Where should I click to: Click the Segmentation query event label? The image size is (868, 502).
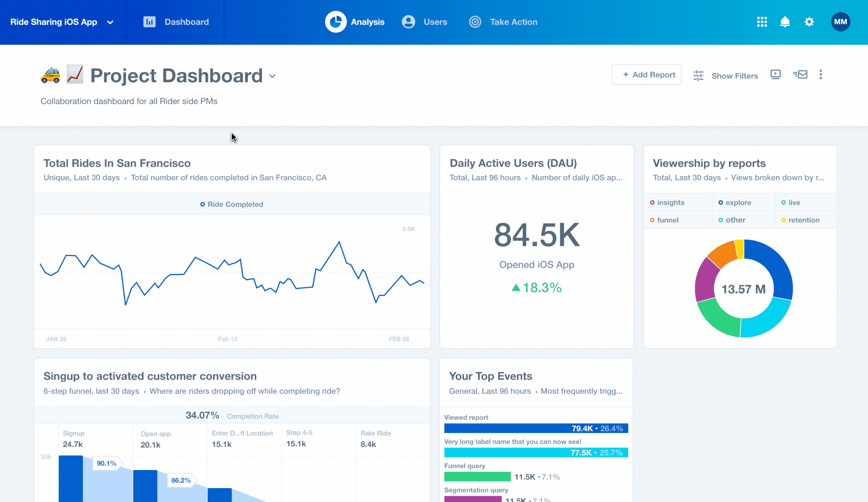[x=476, y=490]
